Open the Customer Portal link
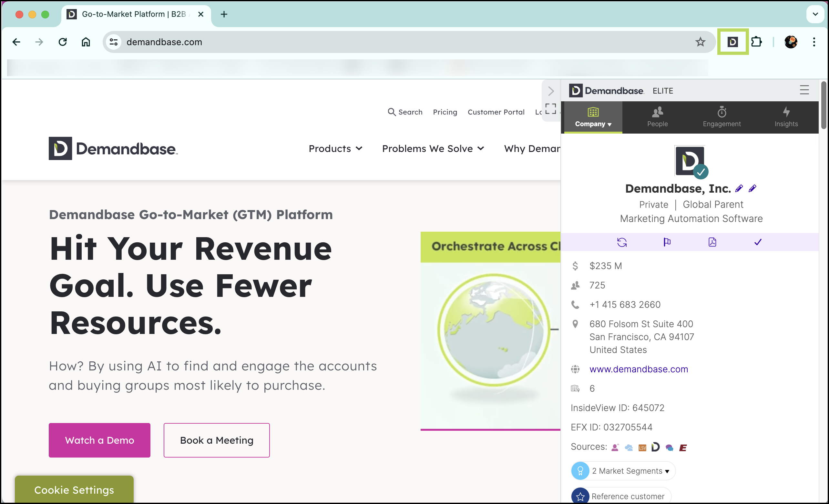Viewport: 829px width, 504px height. (x=496, y=112)
